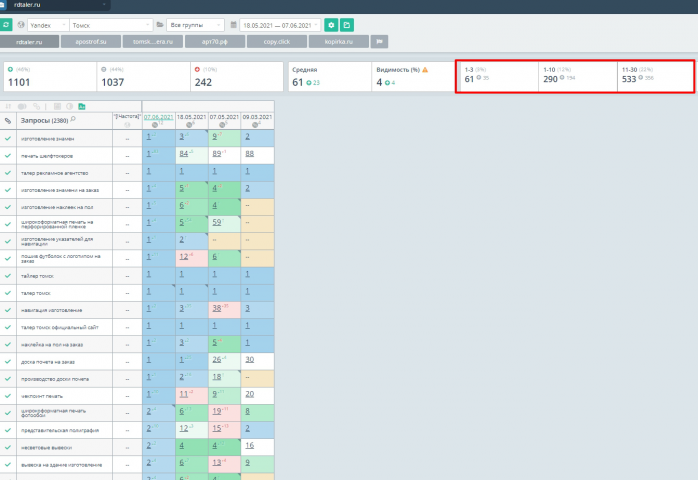Switch to the apostrof.su tab

pyautogui.click(x=91, y=41)
